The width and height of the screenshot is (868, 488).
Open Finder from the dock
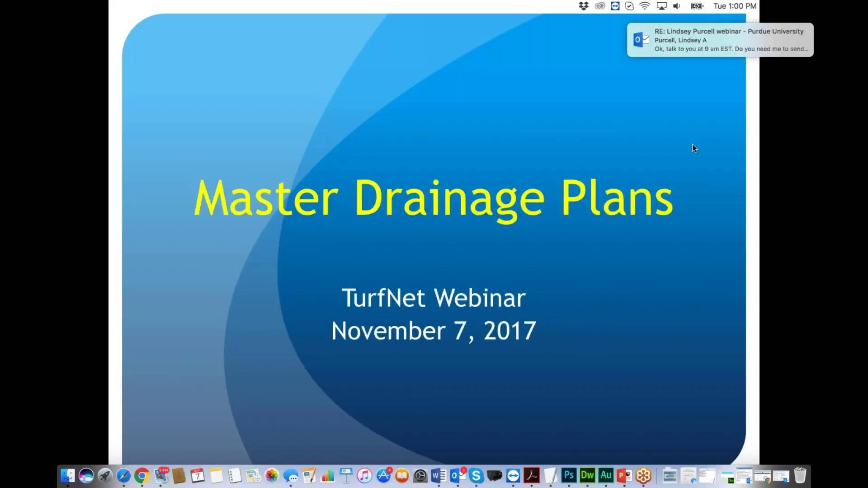(68, 475)
